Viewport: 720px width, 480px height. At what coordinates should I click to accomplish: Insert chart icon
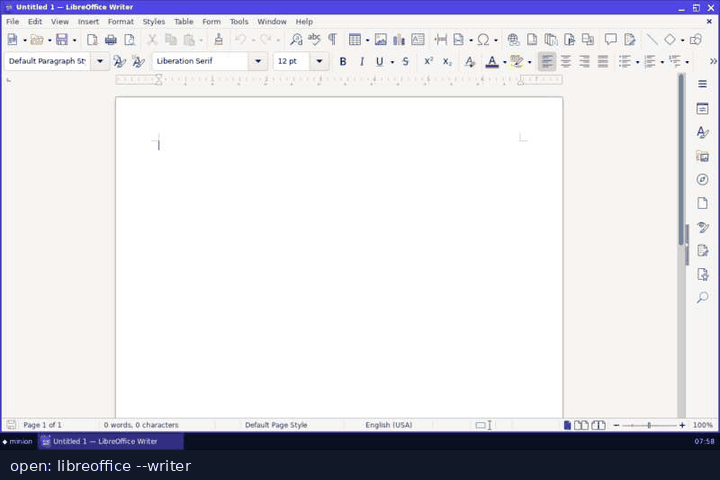pos(399,40)
